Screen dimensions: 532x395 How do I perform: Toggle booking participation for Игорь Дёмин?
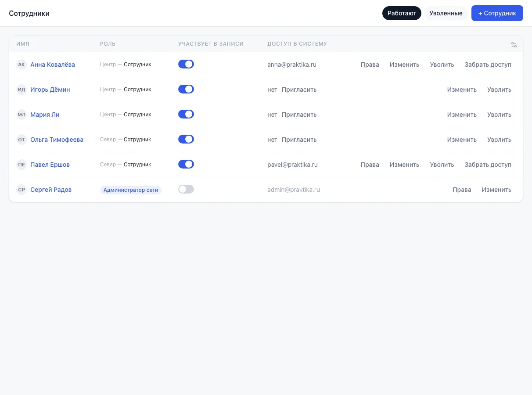click(186, 89)
